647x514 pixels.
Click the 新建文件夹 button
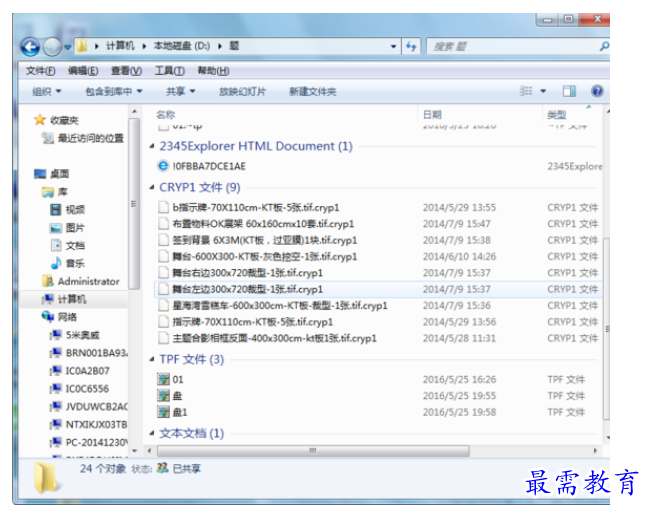(313, 91)
